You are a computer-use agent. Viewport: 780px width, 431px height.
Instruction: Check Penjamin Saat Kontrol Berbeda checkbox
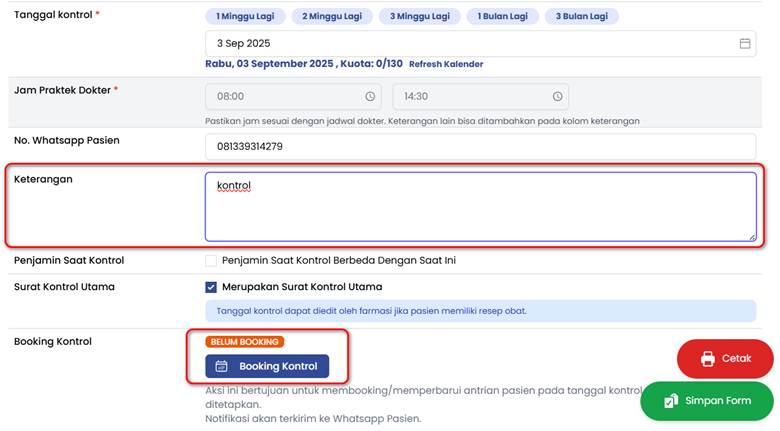point(211,261)
